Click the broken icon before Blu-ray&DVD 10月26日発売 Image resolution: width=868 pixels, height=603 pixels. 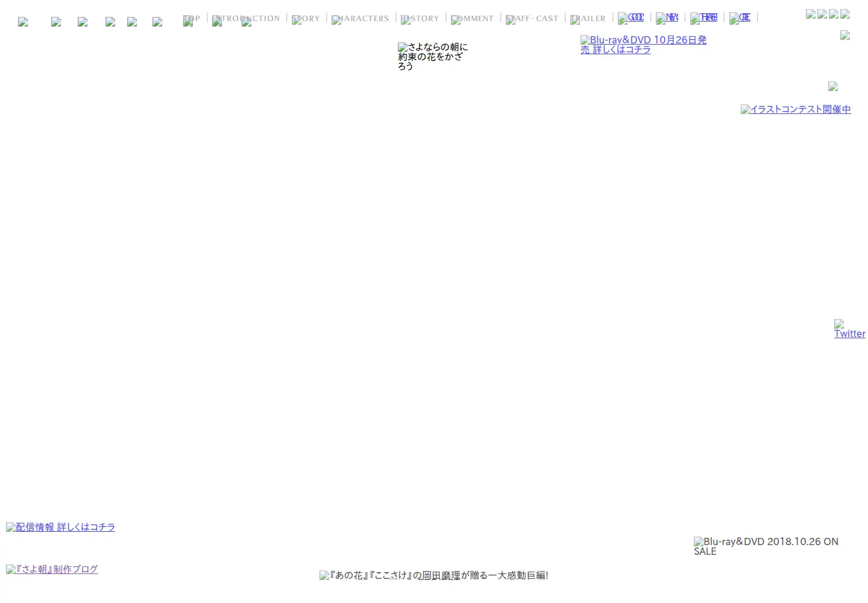click(x=585, y=40)
